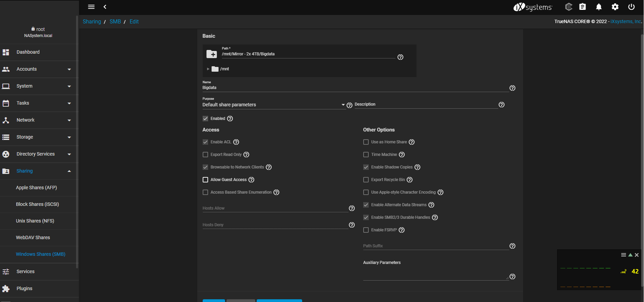Go to Services in the sidebar
This screenshot has height=302, width=644.
(x=25, y=271)
